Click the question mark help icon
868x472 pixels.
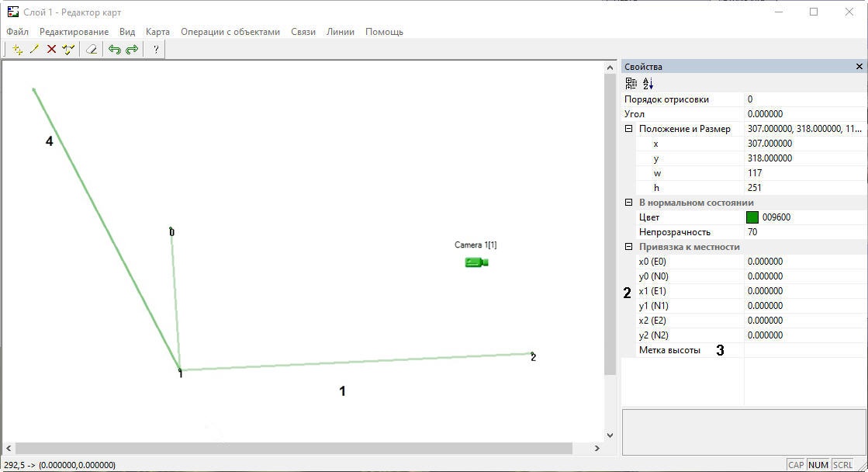click(x=156, y=50)
